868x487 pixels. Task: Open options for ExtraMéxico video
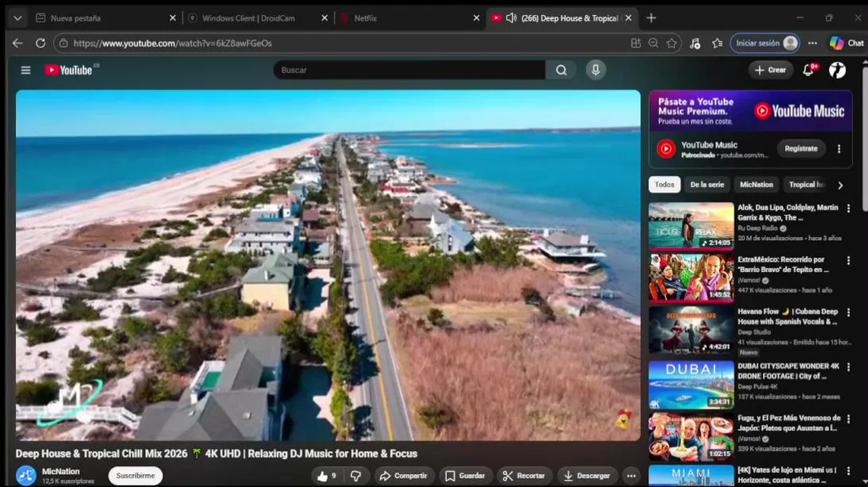pos(848,260)
